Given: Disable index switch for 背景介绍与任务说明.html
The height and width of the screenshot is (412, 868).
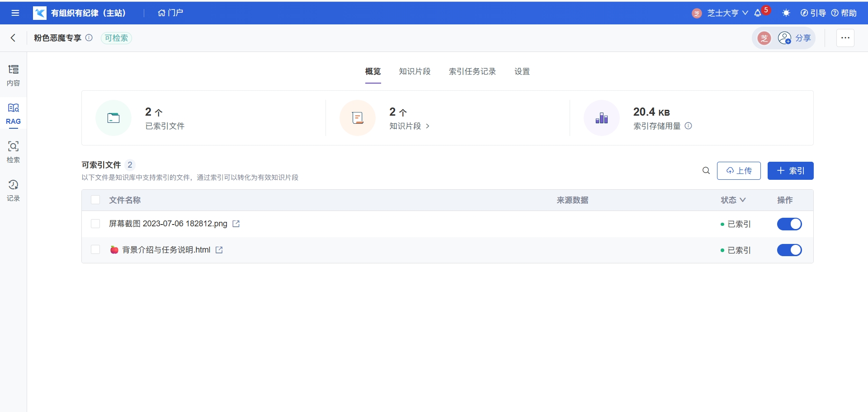Looking at the screenshot, I should click(x=789, y=250).
